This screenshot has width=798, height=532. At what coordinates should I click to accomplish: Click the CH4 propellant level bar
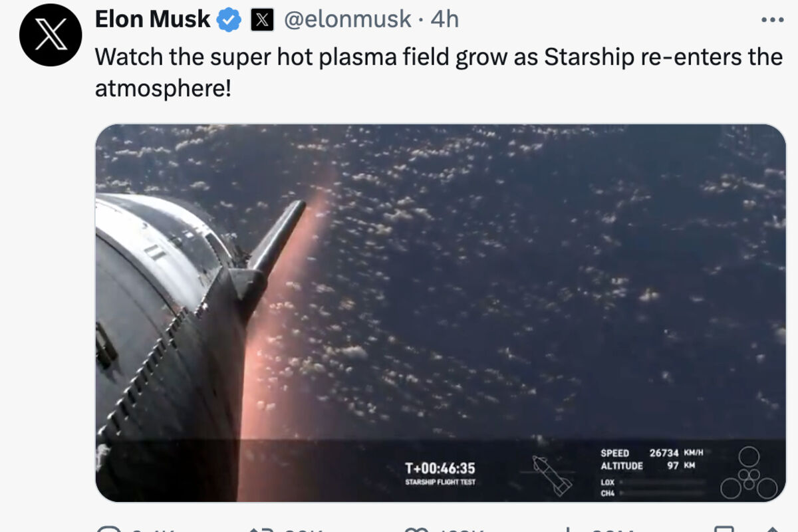coord(662,493)
